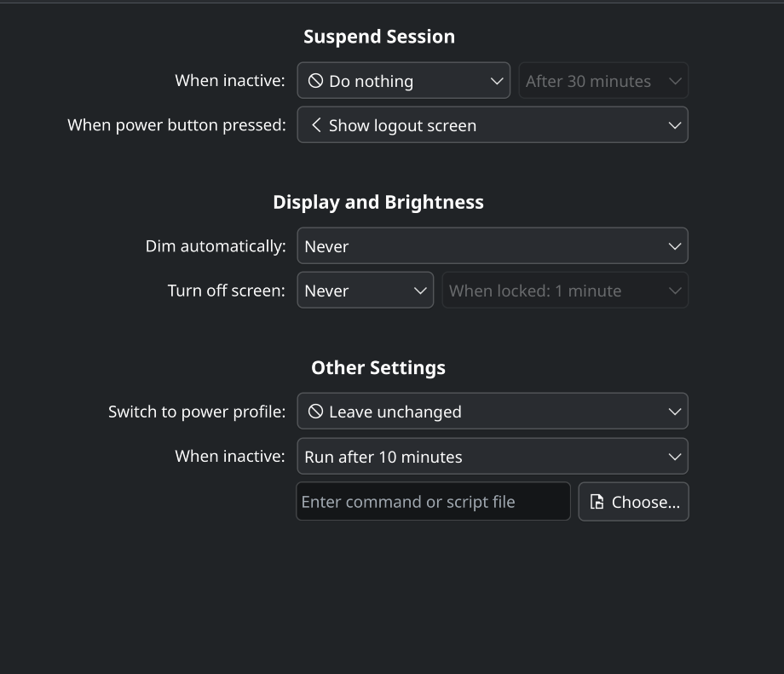This screenshot has height=674, width=784.
Task: Click the Turn off screen label
Action: tap(227, 291)
